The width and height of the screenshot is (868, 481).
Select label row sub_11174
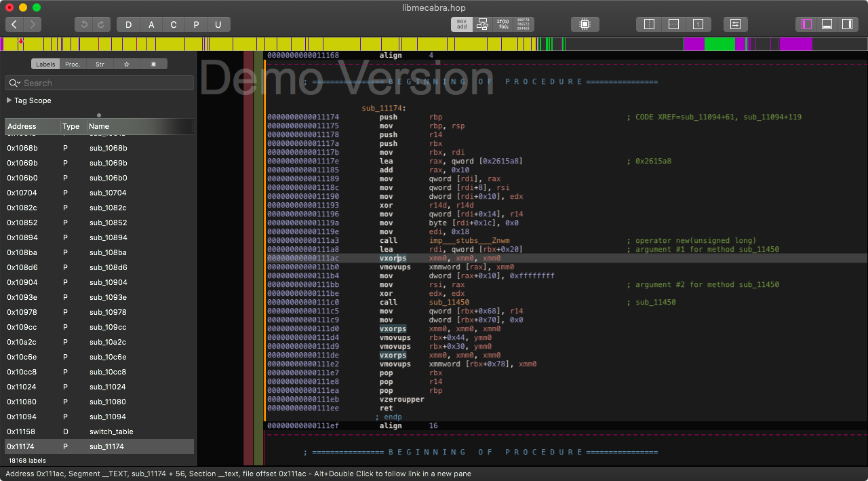[x=99, y=446]
